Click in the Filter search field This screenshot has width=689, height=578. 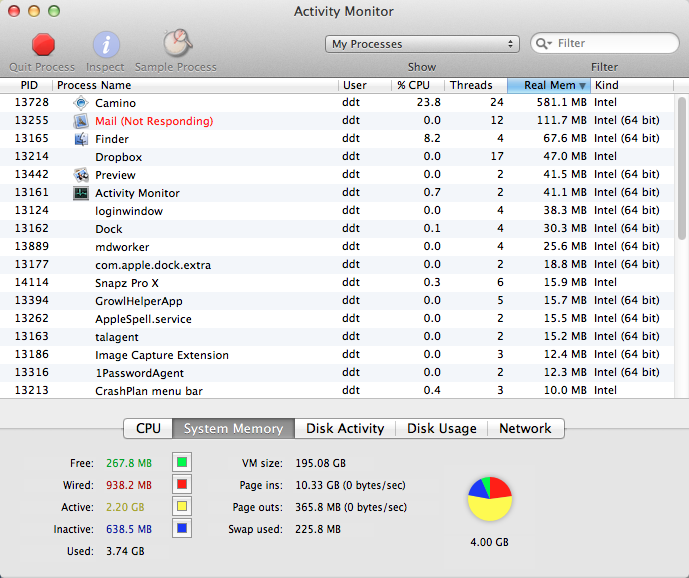[605, 43]
